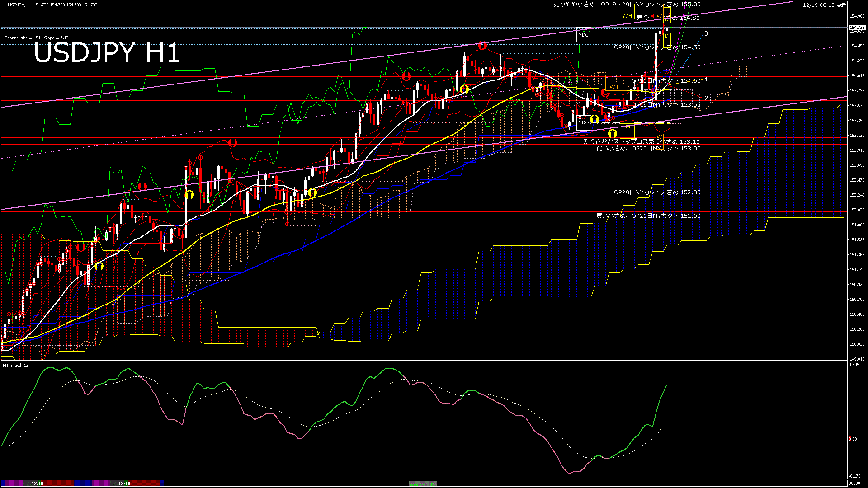This screenshot has height=488, width=868.
Task: Click the '売り…小さめ 154.80' level label
Action: coord(668,18)
